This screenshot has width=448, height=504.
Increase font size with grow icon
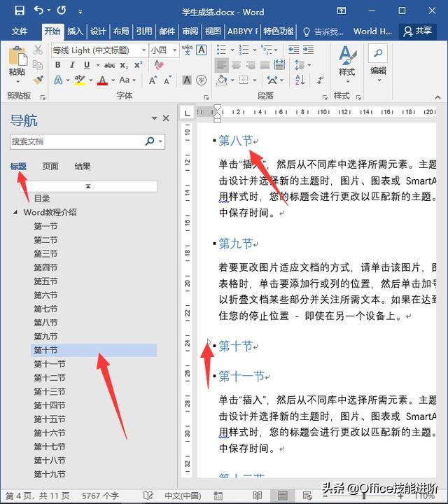153,80
